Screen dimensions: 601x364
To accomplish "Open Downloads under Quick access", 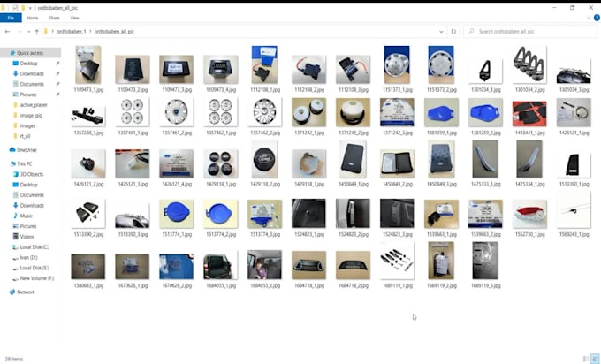I will [28, 73].
